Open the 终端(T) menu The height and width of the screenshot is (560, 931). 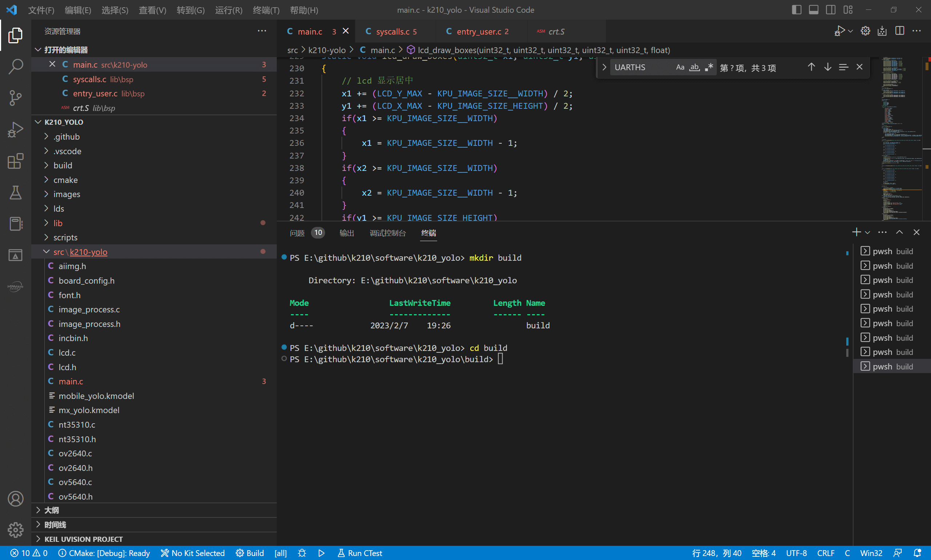point(266,10)
